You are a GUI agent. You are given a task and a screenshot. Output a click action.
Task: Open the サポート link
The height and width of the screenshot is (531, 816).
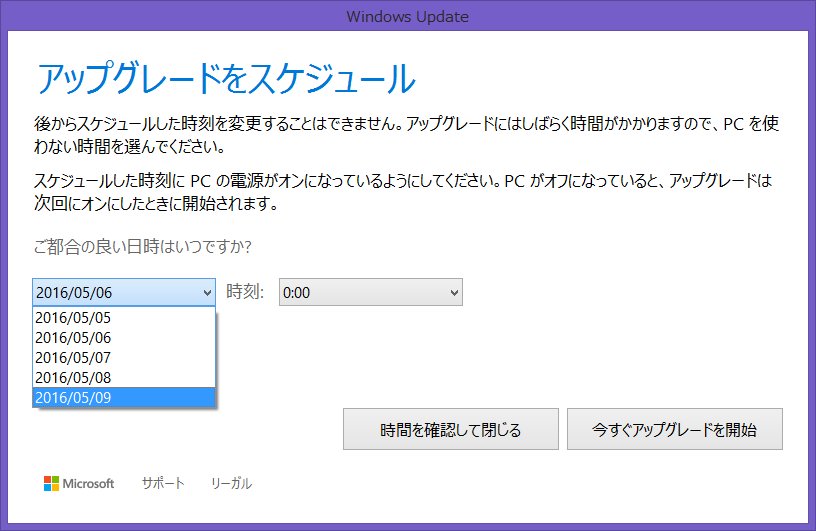pyautogui.click(x=163, y=483)
